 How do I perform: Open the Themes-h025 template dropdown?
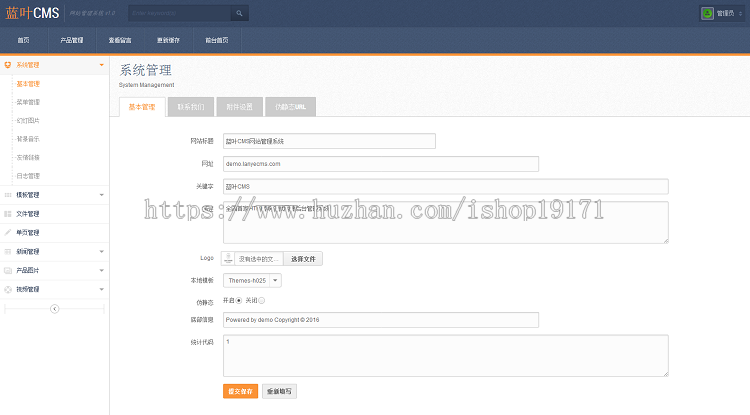tap(252, 281)
